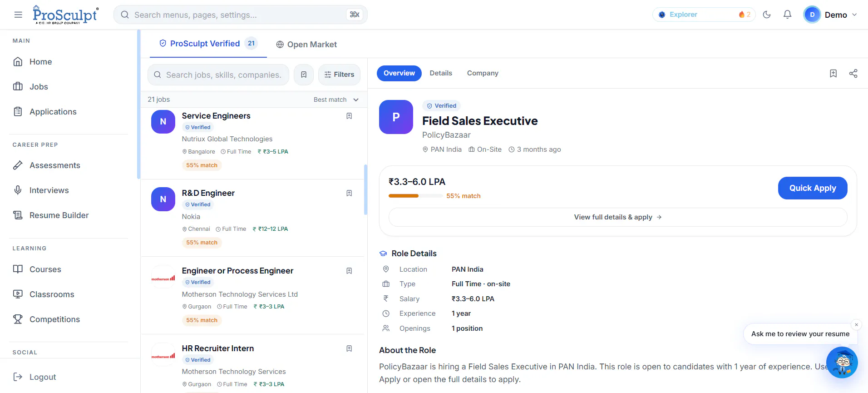
Task: Click Bangalore location on Service Engineers
Action: tap(199, 152)
